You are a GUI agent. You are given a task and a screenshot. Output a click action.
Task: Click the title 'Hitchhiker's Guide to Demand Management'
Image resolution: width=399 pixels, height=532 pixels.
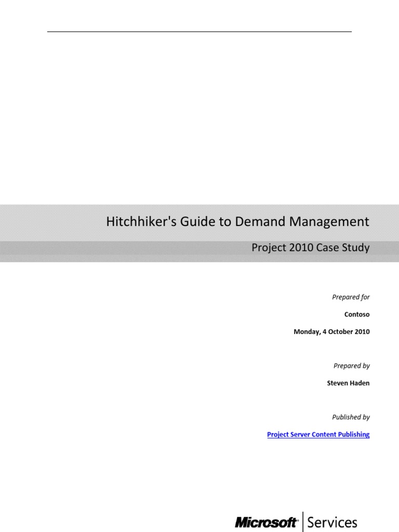237,221
